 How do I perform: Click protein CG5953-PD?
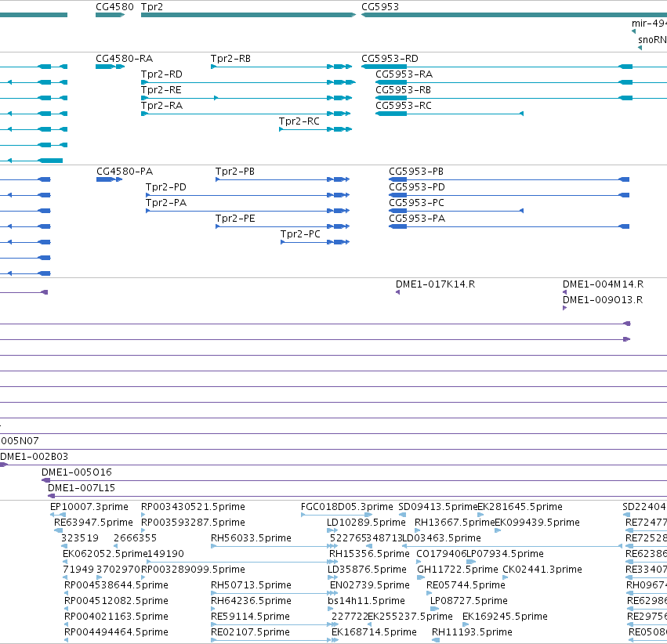tap(417, 187)
